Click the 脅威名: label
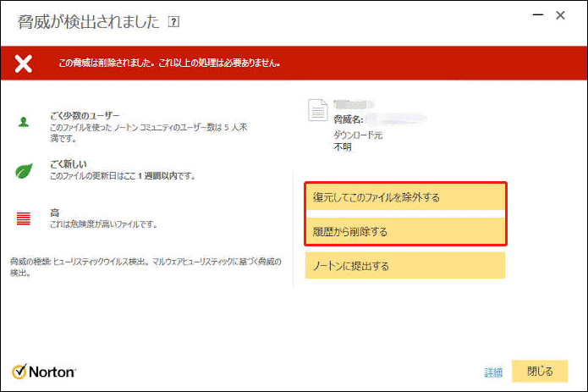Screen dimensions: 588x392 [x=349, y=119]
